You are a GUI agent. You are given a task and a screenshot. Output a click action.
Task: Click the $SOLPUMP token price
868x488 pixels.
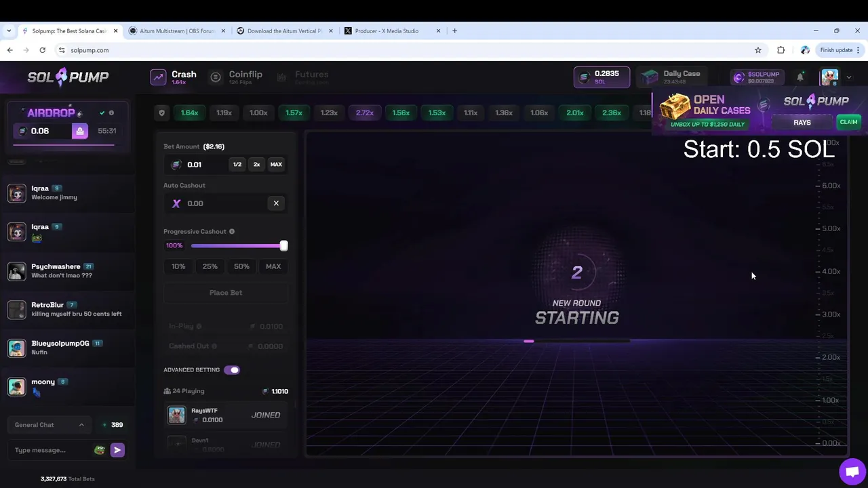click(758, 77)
